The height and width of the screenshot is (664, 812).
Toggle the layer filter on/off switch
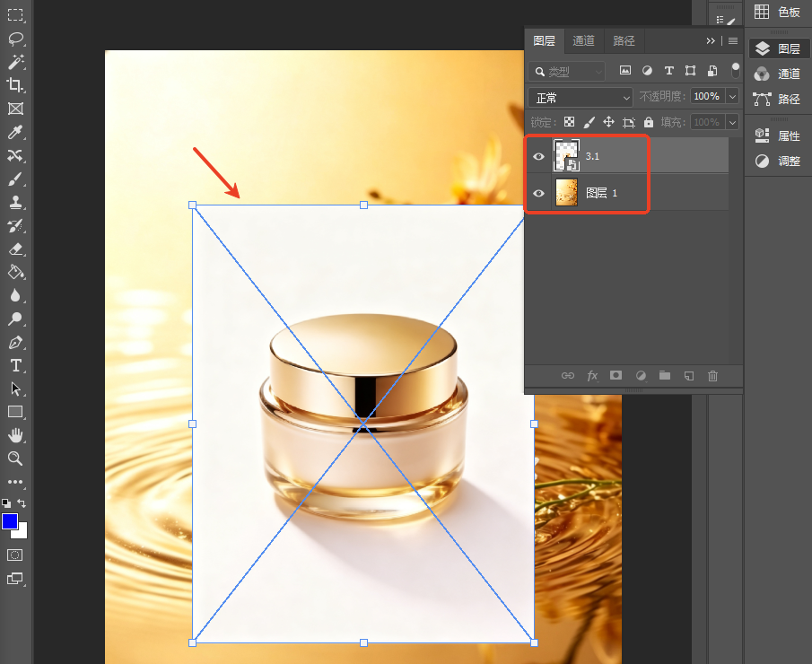736,71
